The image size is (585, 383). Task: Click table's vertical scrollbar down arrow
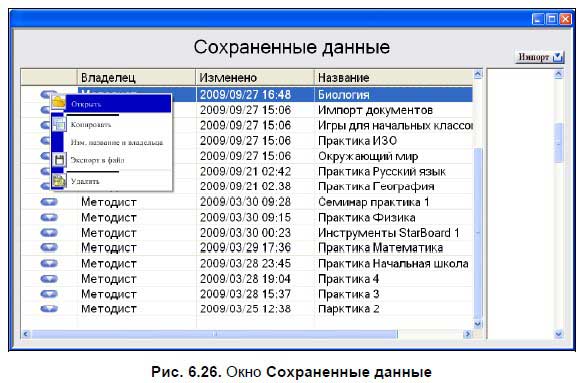click(478, 324)
